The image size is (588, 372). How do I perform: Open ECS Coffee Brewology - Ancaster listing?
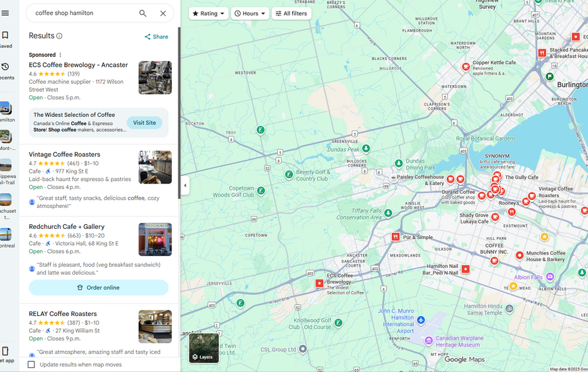[x=78, y=65]
